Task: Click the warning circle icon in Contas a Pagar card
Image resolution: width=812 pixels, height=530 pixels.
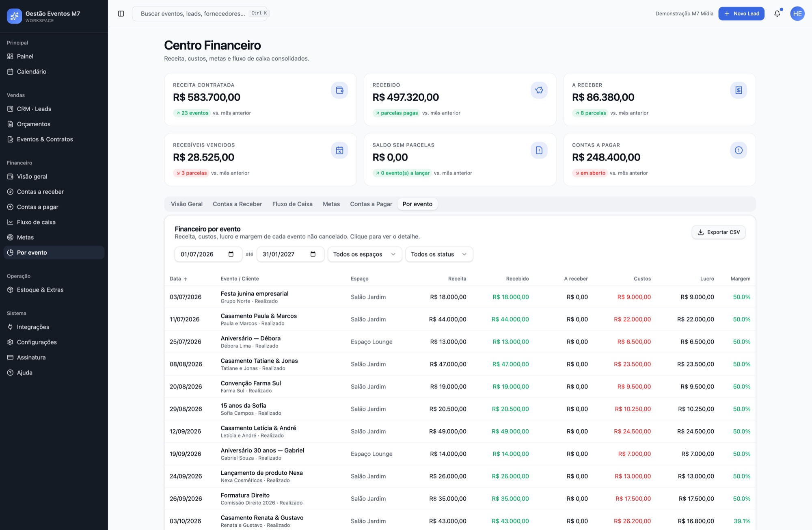Action: (x=739, y=150)
